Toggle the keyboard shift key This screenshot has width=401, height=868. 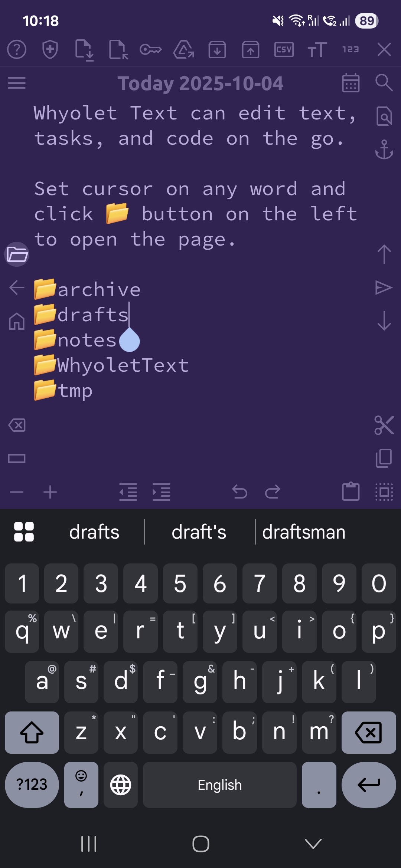coord(32,732)
